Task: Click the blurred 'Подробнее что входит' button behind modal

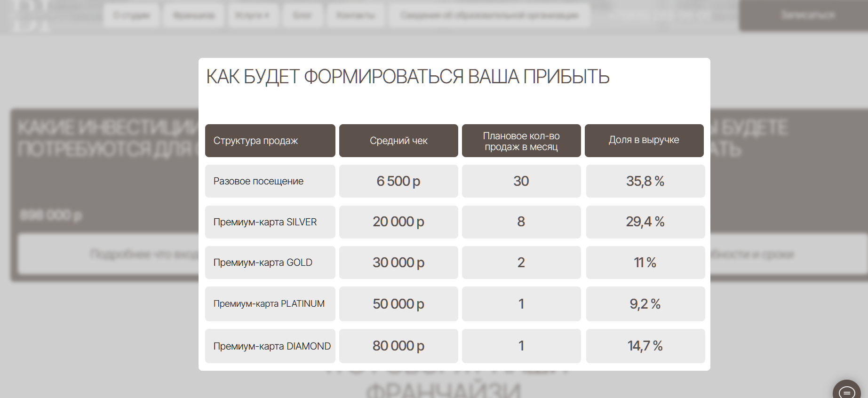Action: 108,254
